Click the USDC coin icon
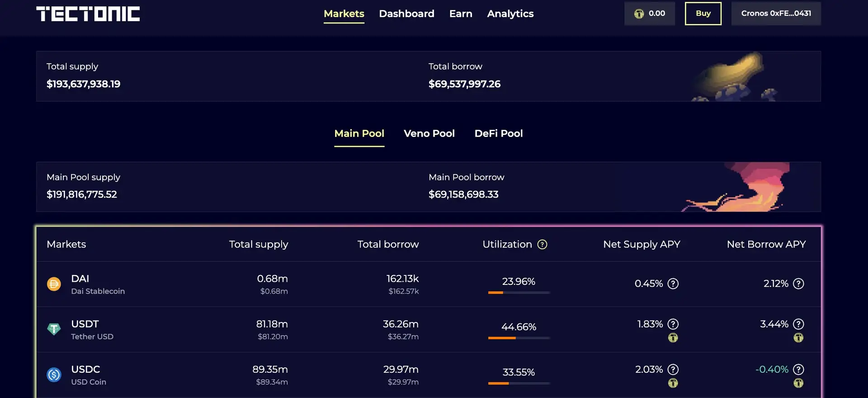The height and width of the screenshot is (398, 868). [x=54, y=374]
